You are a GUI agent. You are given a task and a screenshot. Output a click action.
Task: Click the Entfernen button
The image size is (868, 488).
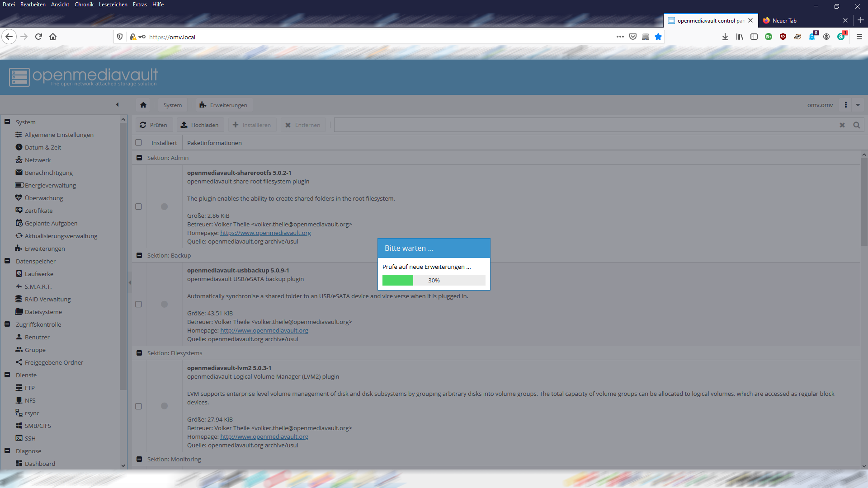303,125
